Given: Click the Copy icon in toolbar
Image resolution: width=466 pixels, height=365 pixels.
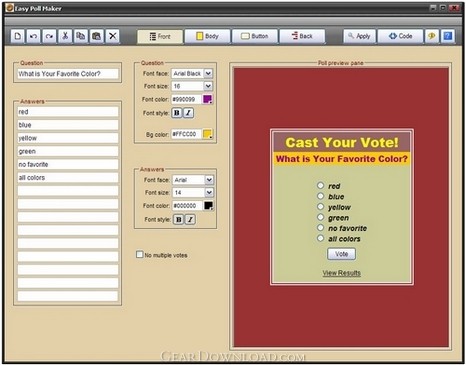Looking at the screenshot, I should point(81,36).
